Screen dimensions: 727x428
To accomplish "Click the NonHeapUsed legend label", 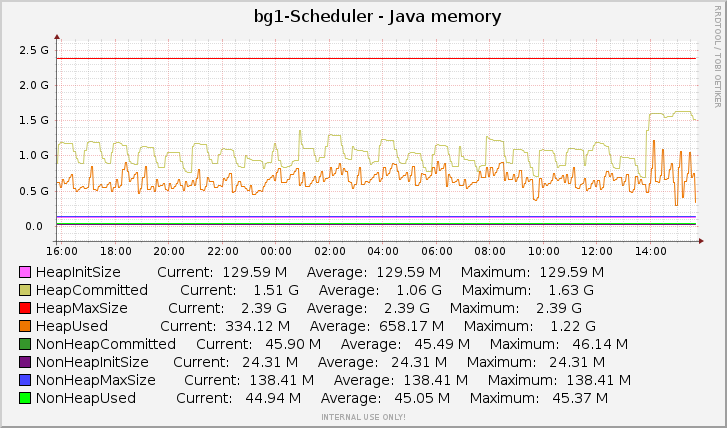I will click(x=86, y=398).
